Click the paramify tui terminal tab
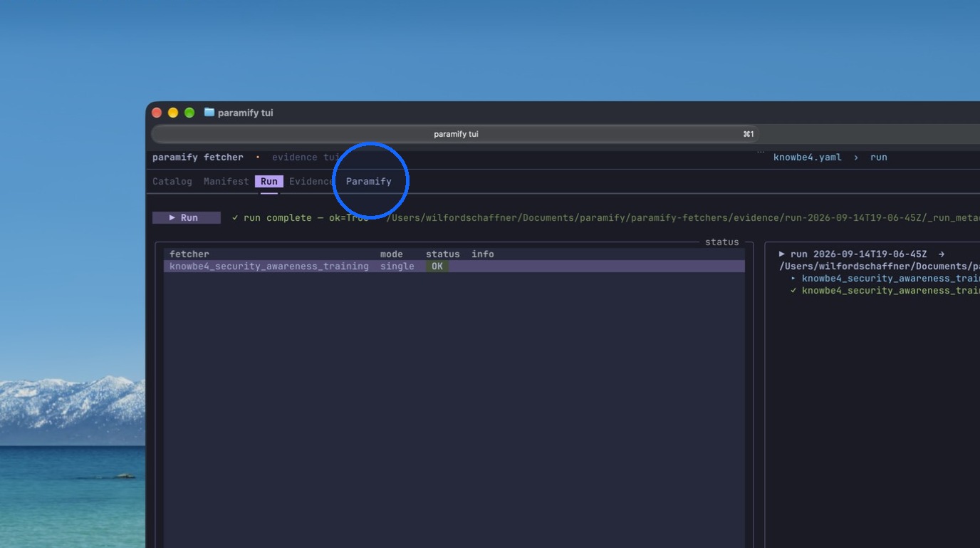Viewport: 980px width, 548px height. tap(456, 134)
